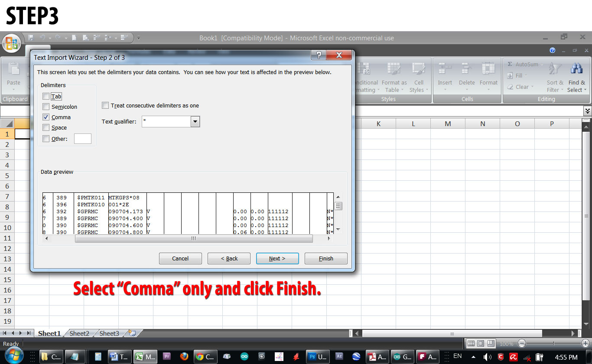Click the Data preview horizontal scrollbar
Screen dimensions: 592x364
tap(194, 238)
